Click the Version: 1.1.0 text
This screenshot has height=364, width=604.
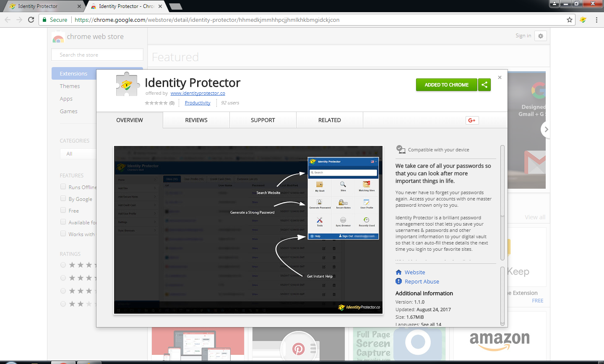(x=410, y=302)
